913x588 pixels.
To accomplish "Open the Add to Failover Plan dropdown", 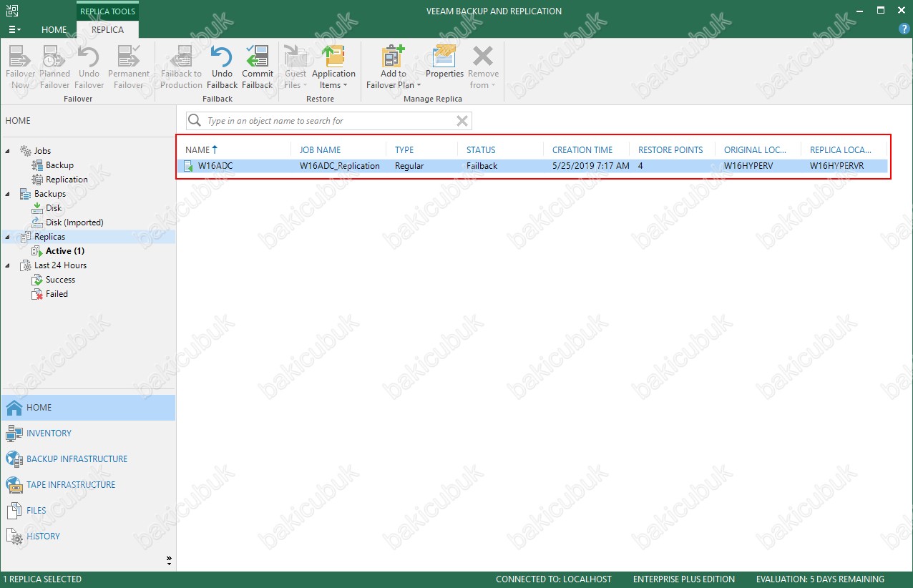I will tap(394, 68).
